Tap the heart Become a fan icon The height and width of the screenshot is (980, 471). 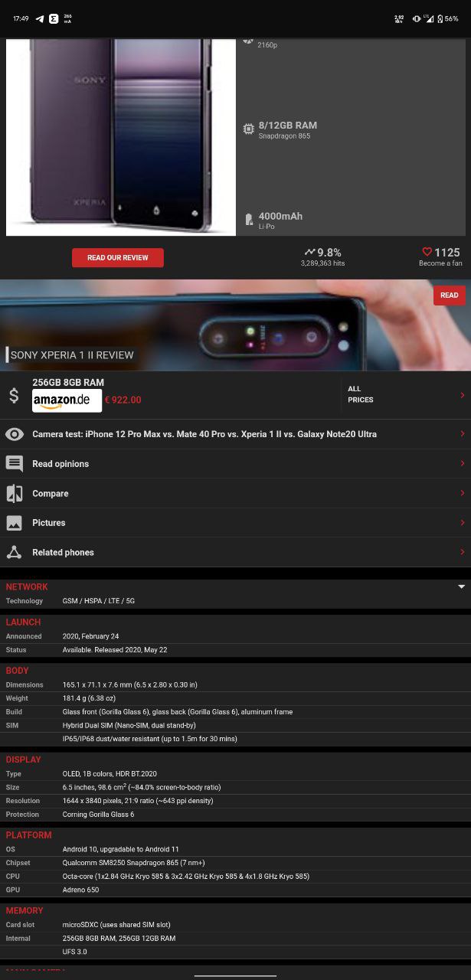coord(427,252)
